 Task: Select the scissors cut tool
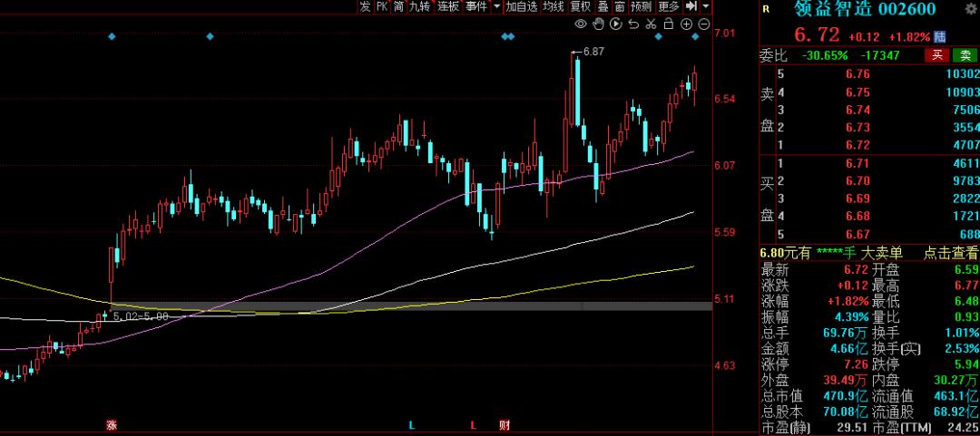coord(652,23)
